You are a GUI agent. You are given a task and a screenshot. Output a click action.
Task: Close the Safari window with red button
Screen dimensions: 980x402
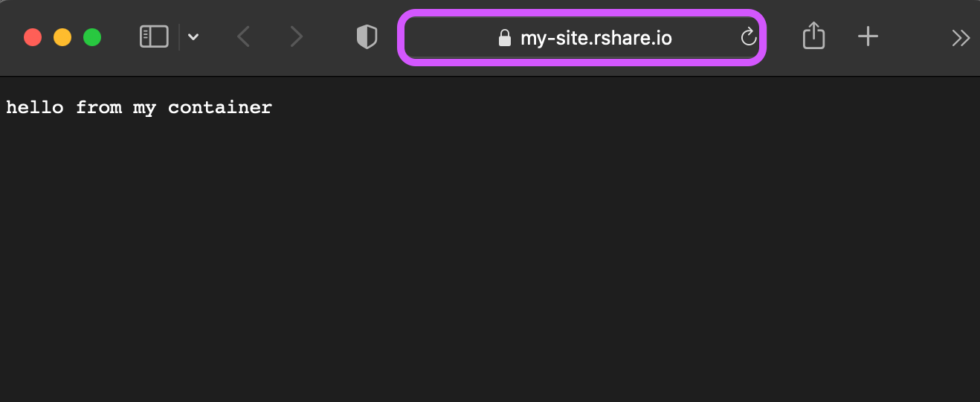pos(33,37)
